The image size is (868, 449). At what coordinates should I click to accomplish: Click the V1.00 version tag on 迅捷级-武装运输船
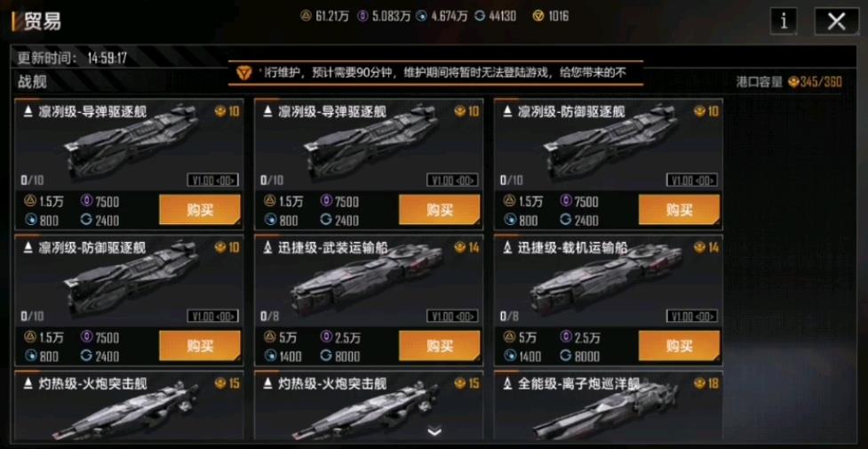(453, 316)
